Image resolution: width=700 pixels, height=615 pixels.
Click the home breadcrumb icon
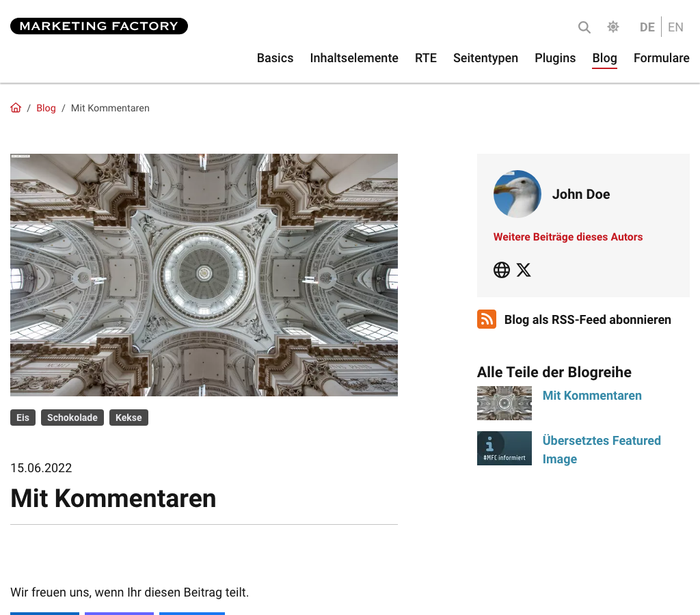[16, 107]
